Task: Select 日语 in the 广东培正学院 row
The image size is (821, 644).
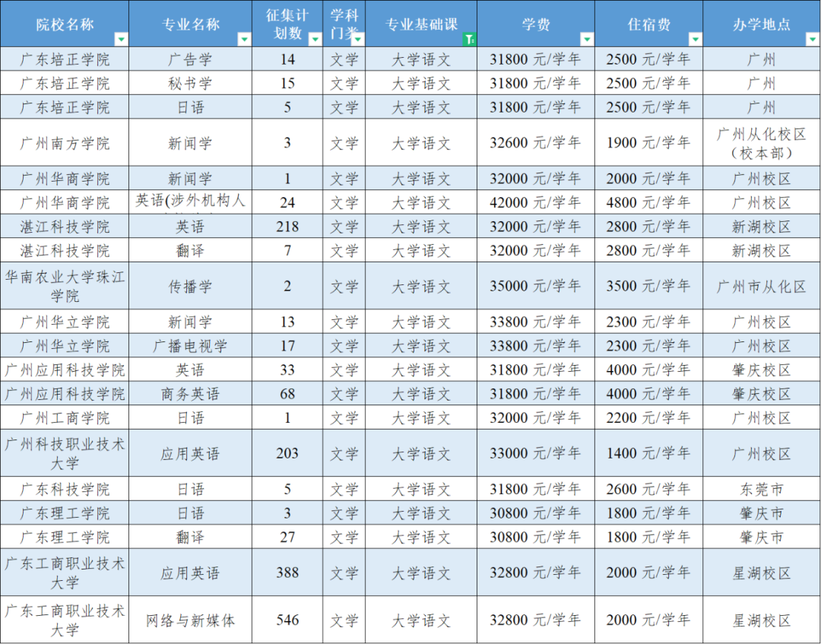Action: [x=191, y=107]
